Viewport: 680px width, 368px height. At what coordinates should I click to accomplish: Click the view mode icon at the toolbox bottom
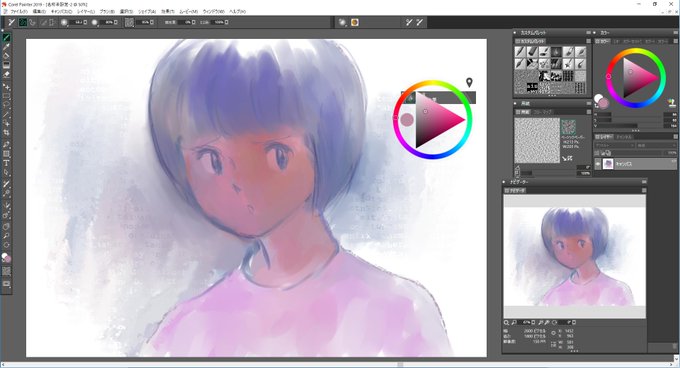[x=6, y=284]
